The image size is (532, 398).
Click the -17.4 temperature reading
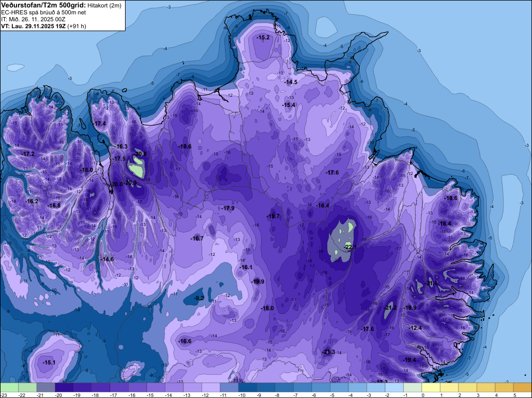pyautogui.click(x=100, y=124)
